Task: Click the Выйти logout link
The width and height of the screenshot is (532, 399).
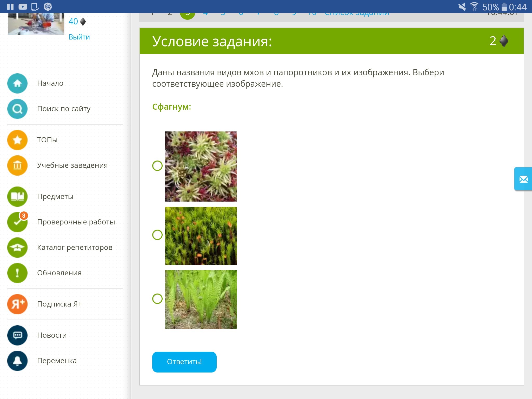Action: tap(79, 37)
